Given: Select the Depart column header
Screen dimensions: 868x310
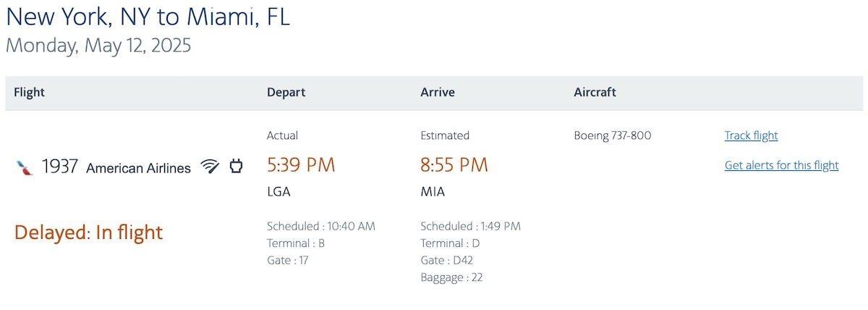Looking at the screenshot, I should (286, 92).
